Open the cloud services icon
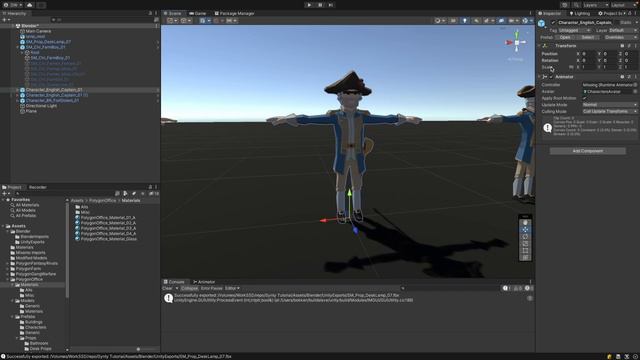Screen dimensions: 640x360 coord(29,5)
